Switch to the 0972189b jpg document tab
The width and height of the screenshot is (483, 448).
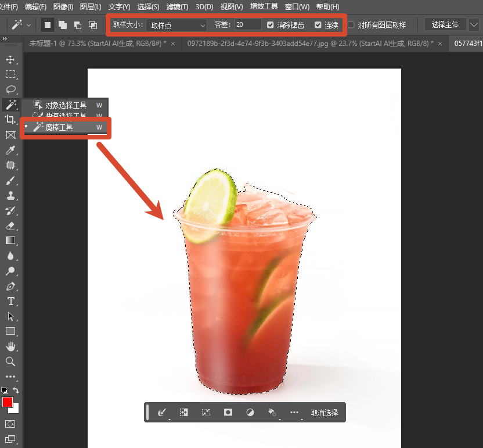pyautogui.click(x=310, y=44)
